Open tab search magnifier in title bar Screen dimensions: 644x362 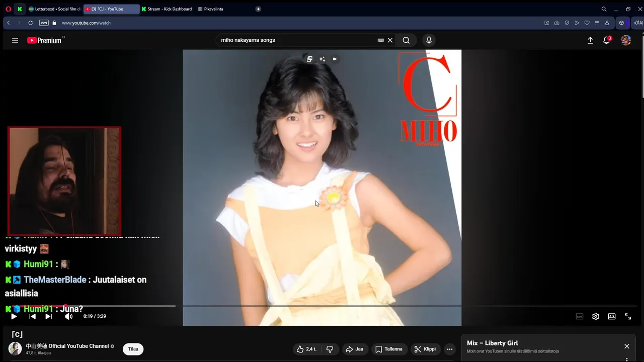pos(604,9)
